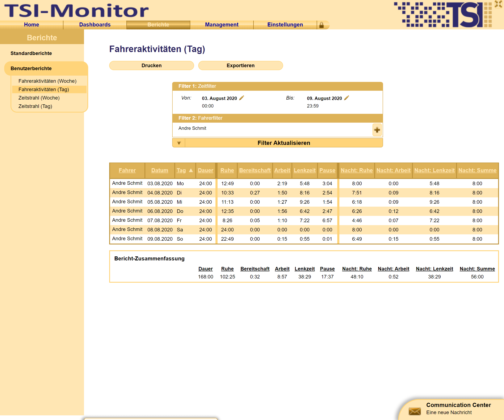This screenshot has height=420, width=504.
Task: Sort table by Lenkzeit column
Action: 304,170
